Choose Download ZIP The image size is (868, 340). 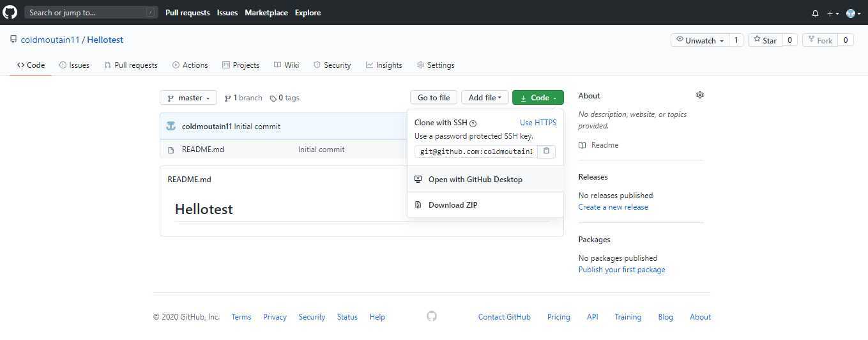(x=485, y=205)
